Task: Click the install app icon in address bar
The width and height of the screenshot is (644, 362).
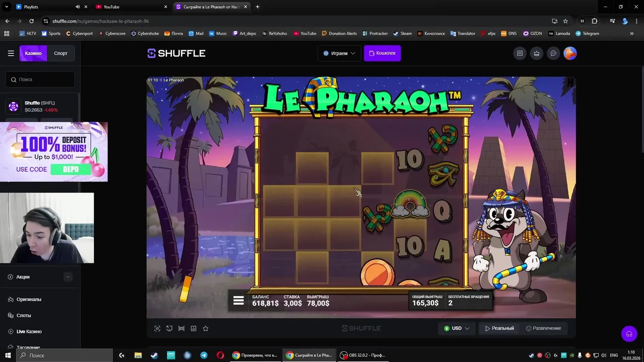Action: (x=554, y=21)
